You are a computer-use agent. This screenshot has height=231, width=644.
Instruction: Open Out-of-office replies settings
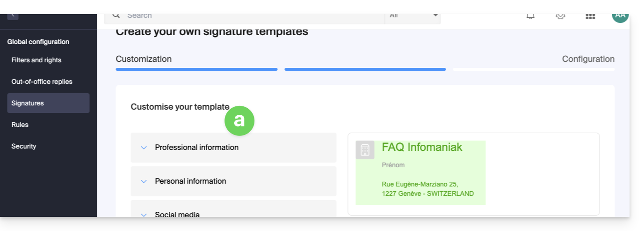(42, 82)
